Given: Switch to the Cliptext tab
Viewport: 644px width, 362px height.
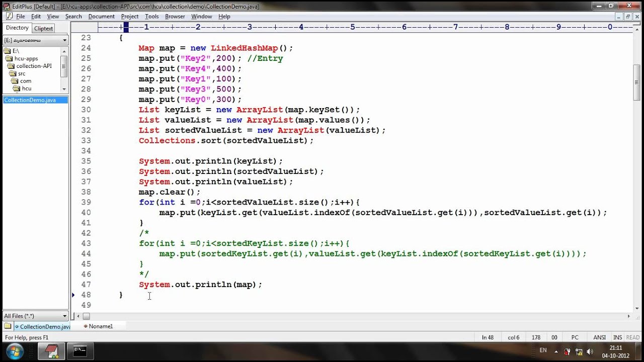Looking at the screenshot, I should [x=44, y=29].
